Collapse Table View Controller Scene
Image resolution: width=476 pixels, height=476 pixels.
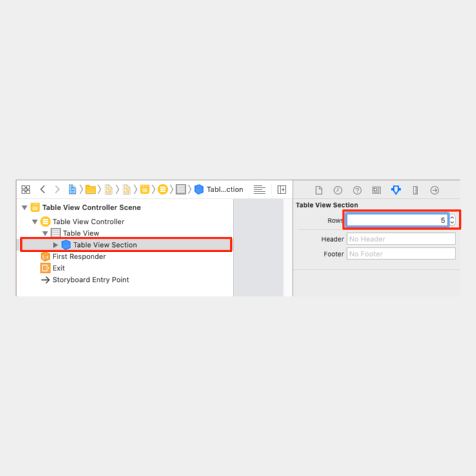click(25, 208)
